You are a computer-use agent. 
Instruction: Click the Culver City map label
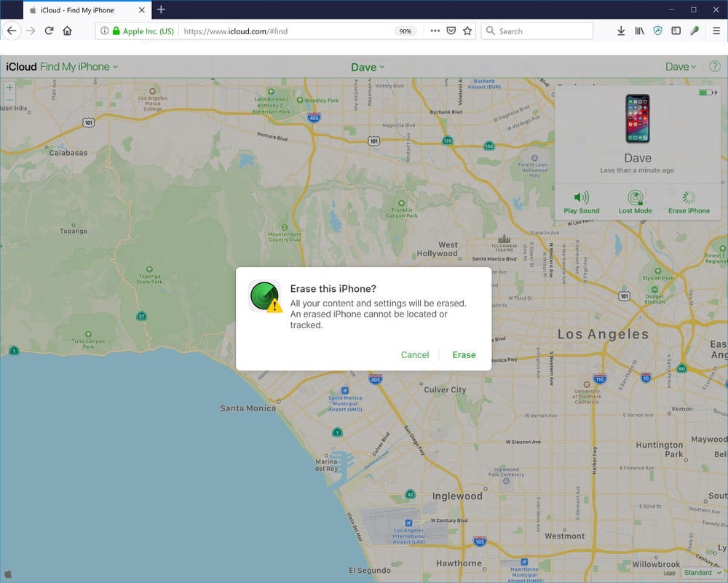coord(445,390)
